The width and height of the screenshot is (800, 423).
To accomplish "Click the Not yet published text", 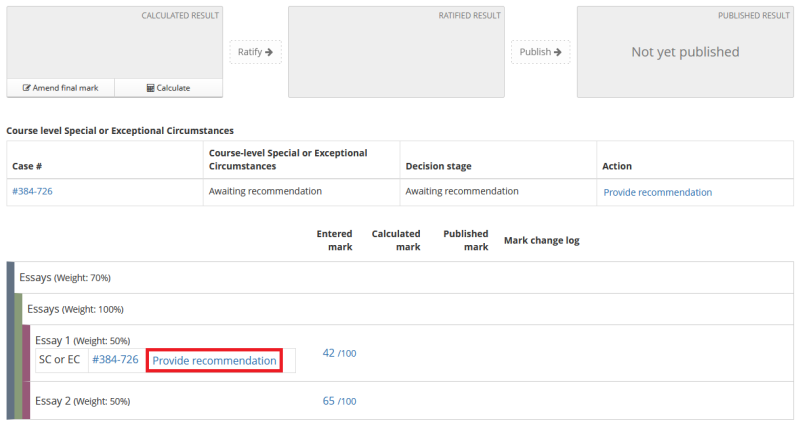I will tap(685, 52).
